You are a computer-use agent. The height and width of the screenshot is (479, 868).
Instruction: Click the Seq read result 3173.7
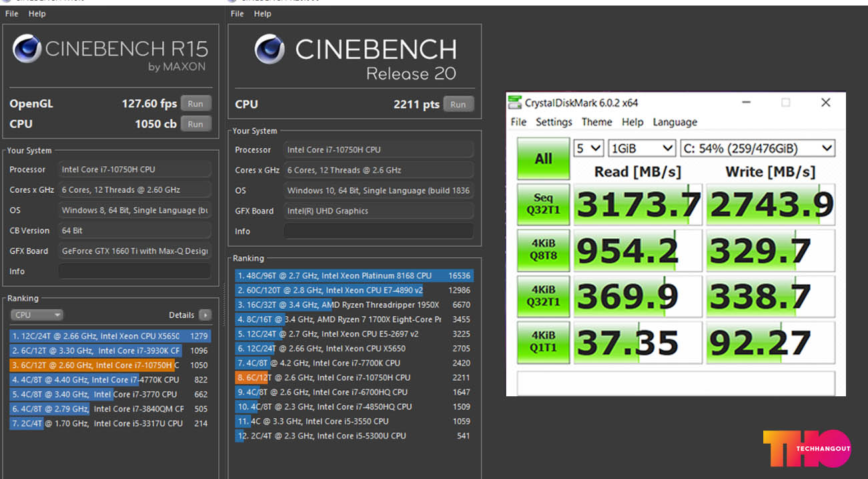click(638, 205)
